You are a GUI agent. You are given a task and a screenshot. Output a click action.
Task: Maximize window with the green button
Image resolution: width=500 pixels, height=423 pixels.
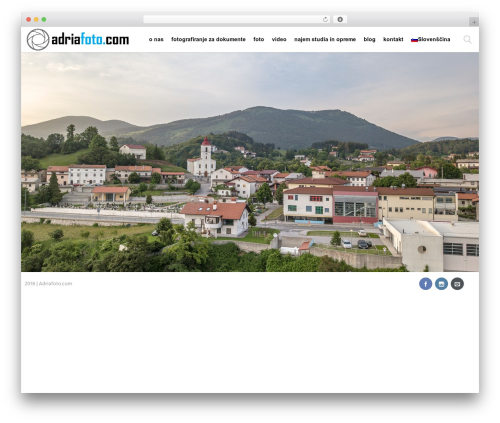pos(44,19)
